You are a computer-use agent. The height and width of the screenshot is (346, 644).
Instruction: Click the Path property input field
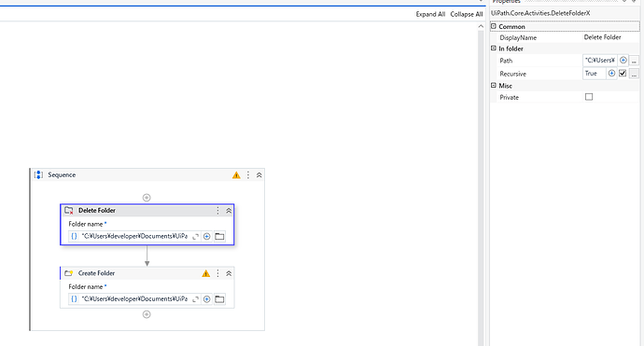[x=599, y=61]
